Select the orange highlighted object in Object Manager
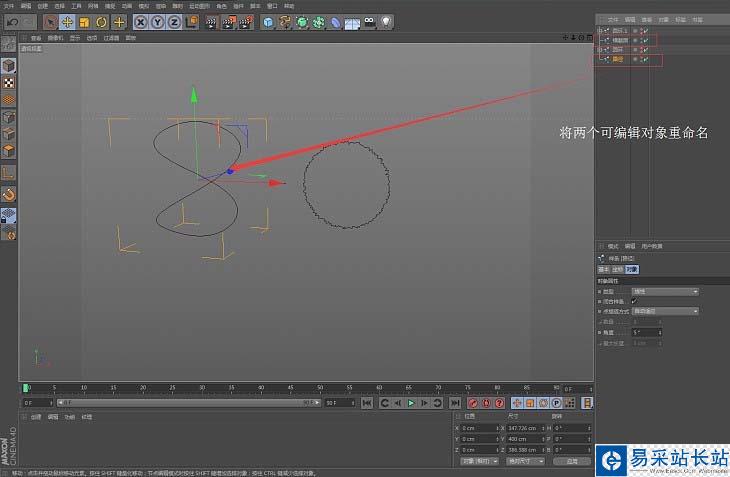The width and height of the screenshot is (730, 477). click(x=617, y=60)
